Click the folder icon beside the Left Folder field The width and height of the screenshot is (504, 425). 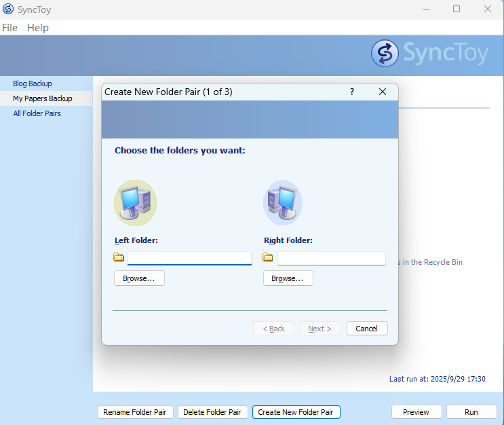pyautogui.click(x=119, y=257)
